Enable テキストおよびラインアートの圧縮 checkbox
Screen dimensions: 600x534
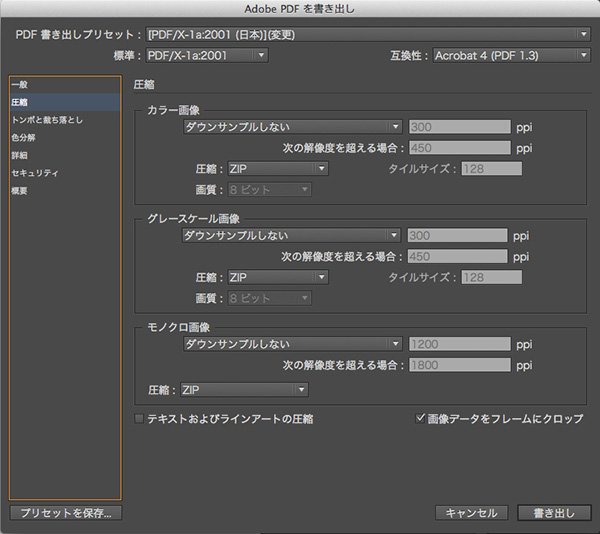139,418
